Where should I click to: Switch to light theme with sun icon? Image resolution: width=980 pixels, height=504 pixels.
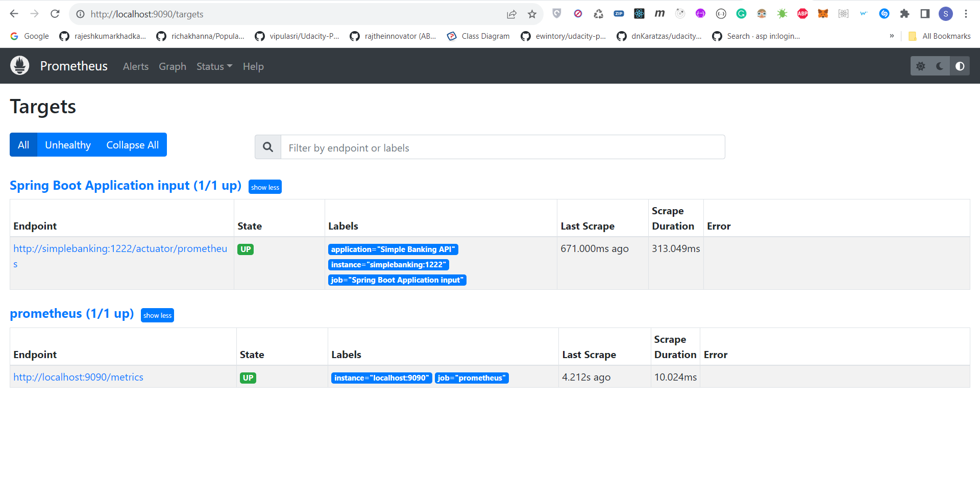pos(921,66)
